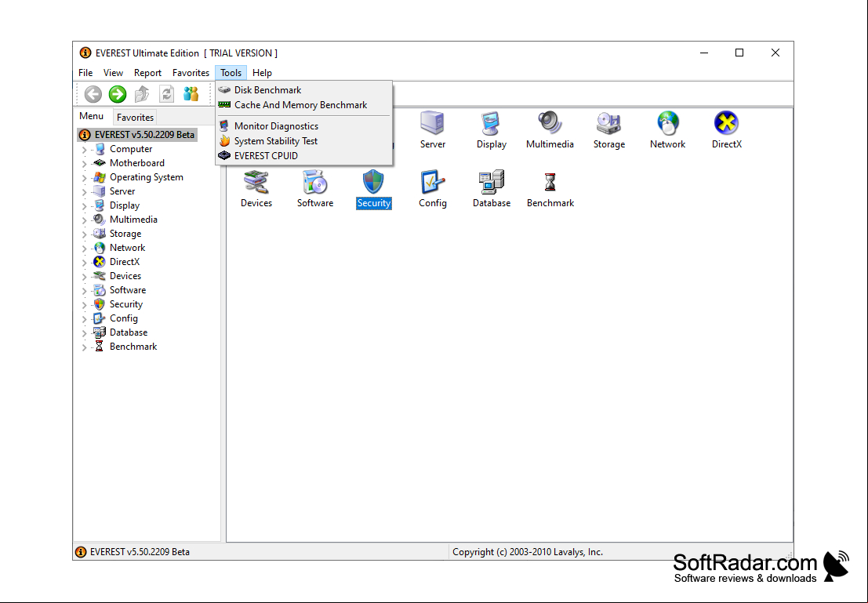The height and width of the screenshot is (603, 868).
Task: Switch to the Menu side tab
Action: click(x=91, y=116)
